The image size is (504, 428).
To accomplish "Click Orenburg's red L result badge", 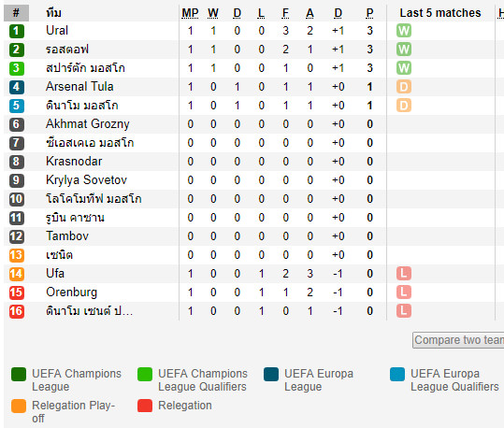I will click(x=404, y=292).
